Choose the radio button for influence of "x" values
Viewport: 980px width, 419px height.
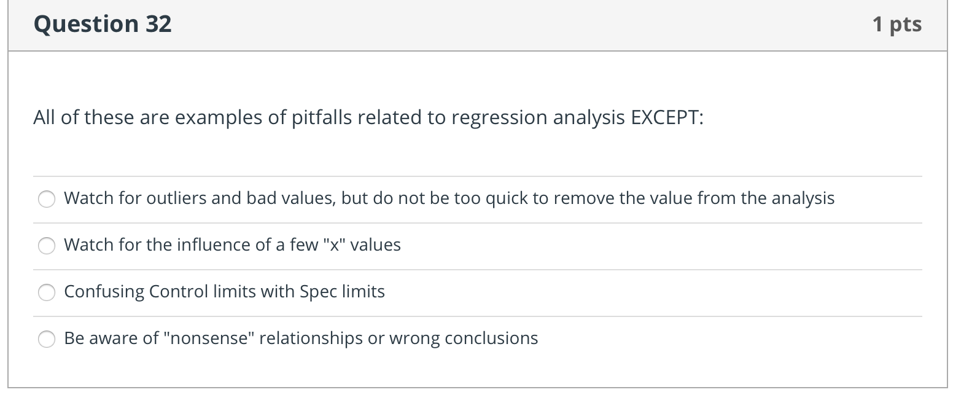click(47, 246)
